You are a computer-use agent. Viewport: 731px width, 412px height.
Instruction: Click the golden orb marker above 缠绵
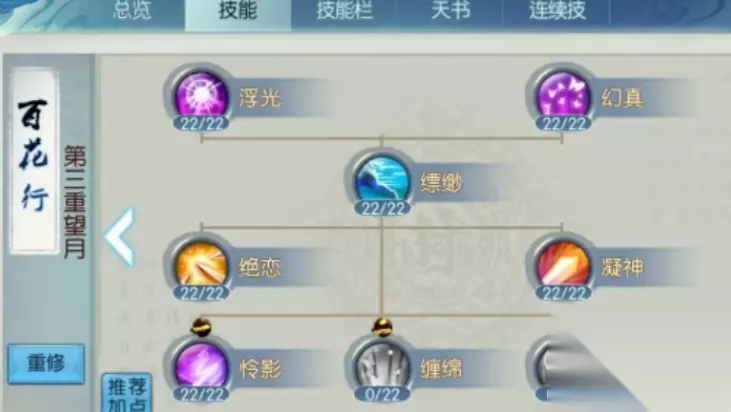(382, 327)
